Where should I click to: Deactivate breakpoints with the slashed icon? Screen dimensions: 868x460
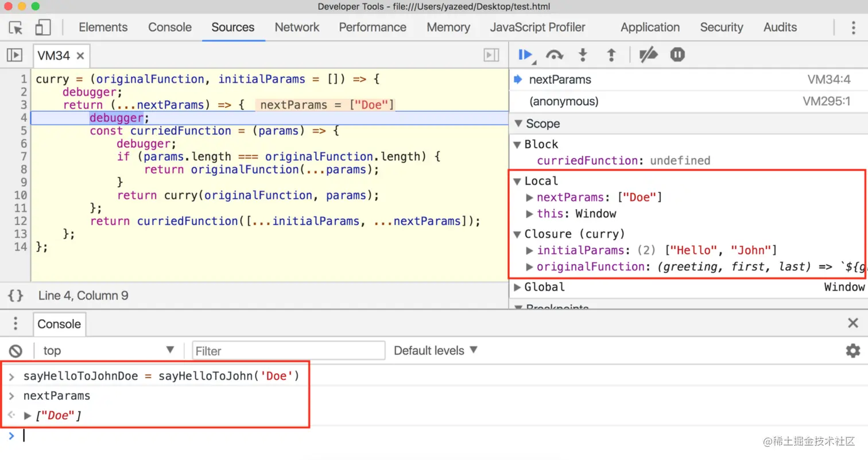click(x=648, y=55)
